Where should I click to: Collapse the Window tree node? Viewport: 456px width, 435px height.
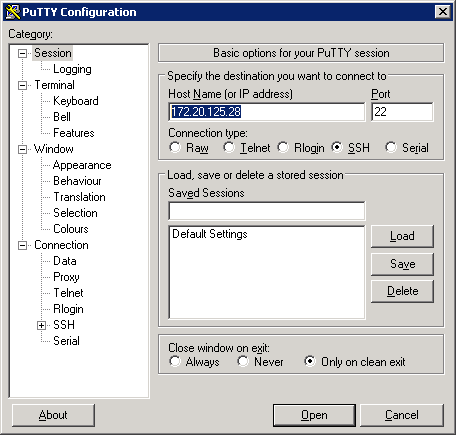(x=22, y=149)
